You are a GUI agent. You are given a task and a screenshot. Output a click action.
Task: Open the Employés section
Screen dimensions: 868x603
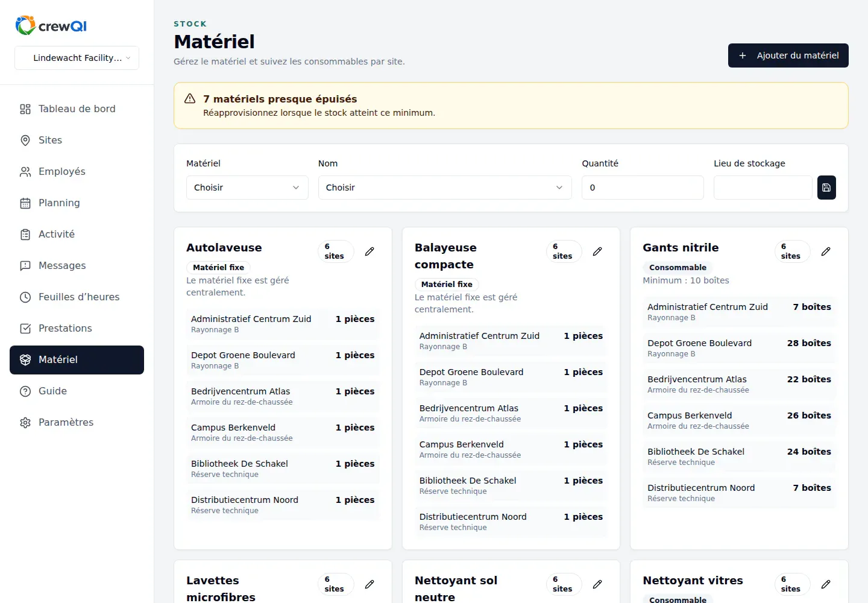[x=77, y=172]
